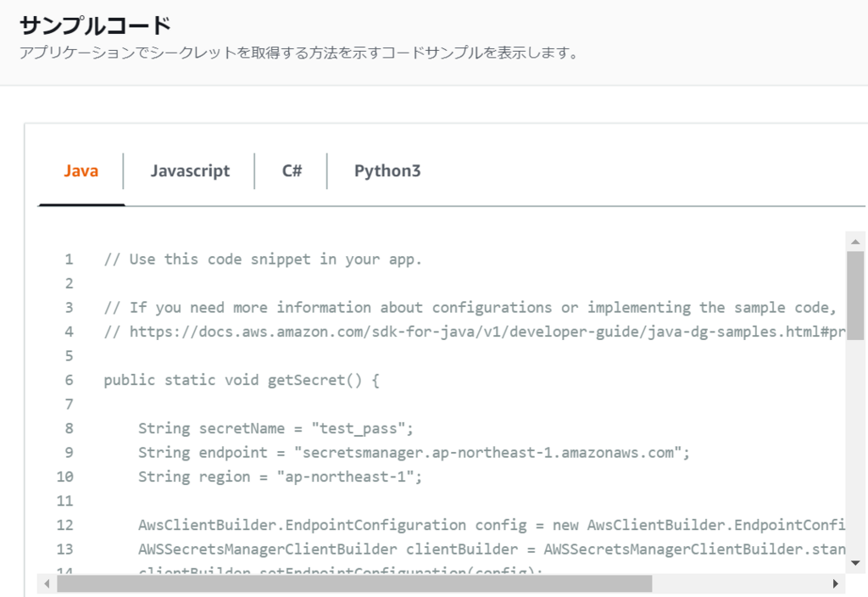Click the horizontal scrollbar right arrow
This screenshot has height=597, width=868.
[x=836, y=583]
